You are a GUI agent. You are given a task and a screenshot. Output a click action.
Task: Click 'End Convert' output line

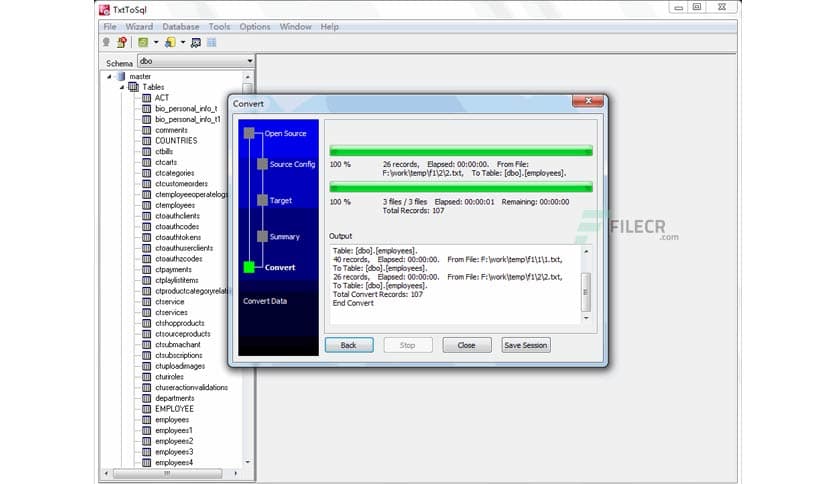(353, 303)
